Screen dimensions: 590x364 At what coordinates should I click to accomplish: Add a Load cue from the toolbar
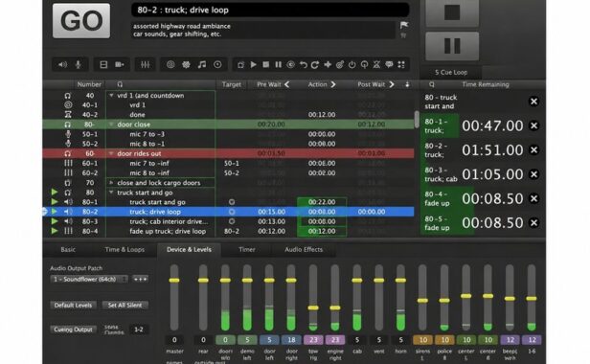[x=290, y=65]
